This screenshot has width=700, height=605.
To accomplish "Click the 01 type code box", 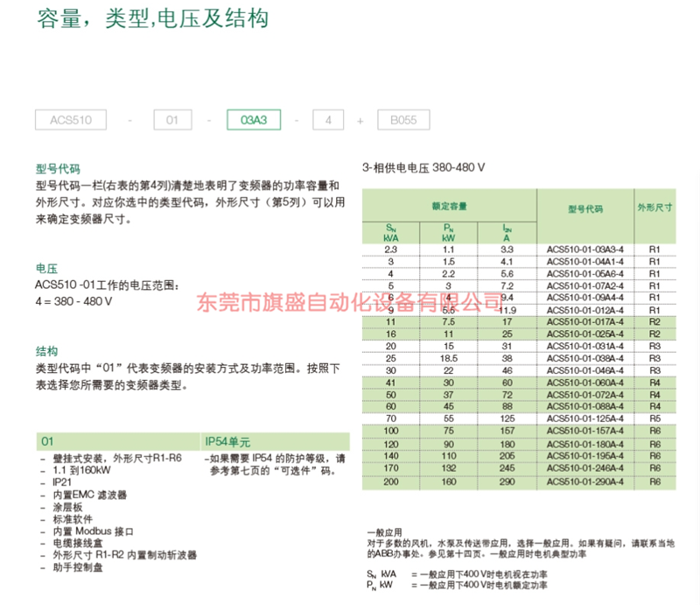I will (x=172, y=120).
